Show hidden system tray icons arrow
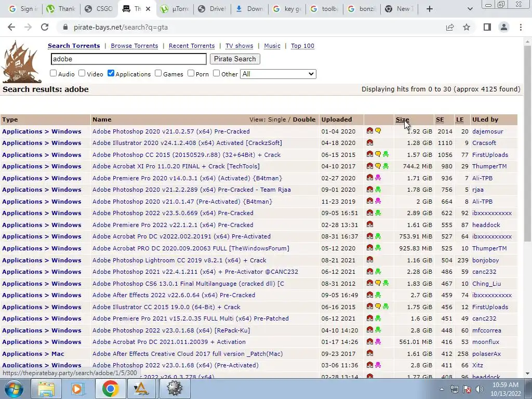532x399 pixels. click(x=442, y=389)
